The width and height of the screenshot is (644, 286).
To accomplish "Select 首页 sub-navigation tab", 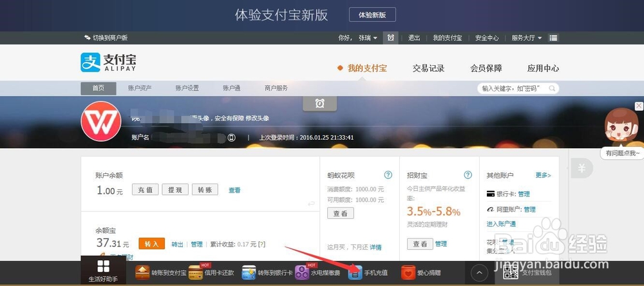I will point(99,88).
